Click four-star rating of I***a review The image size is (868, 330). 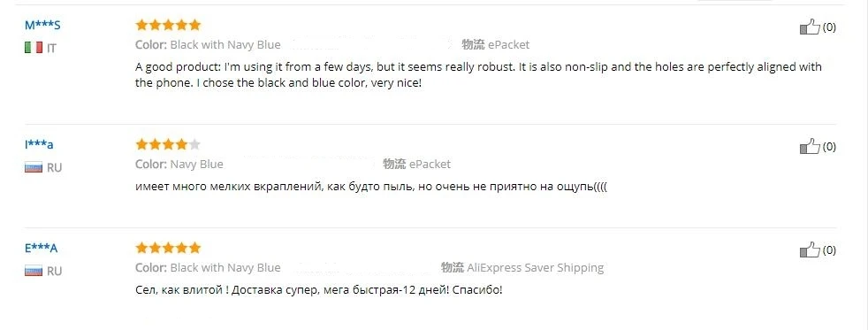(168, 144)
